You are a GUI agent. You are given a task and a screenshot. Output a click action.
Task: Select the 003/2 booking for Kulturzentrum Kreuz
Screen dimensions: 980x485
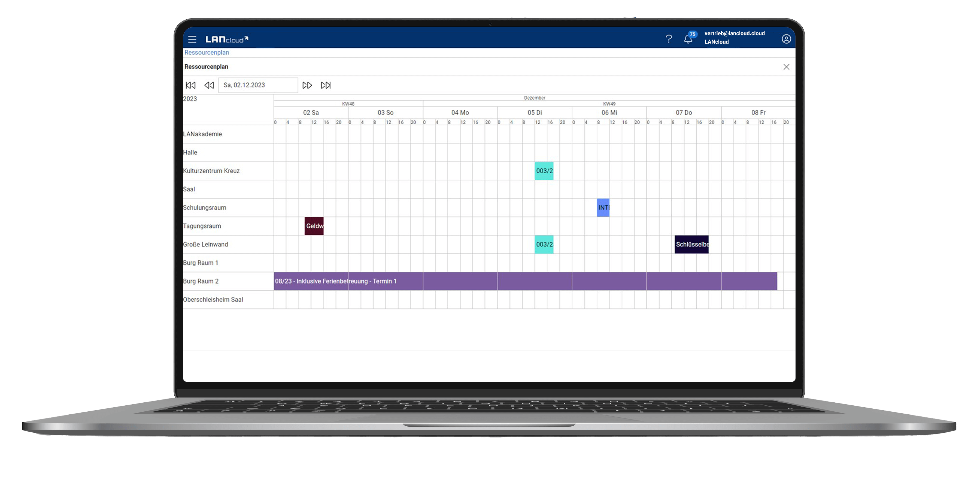tap(544, 171)
